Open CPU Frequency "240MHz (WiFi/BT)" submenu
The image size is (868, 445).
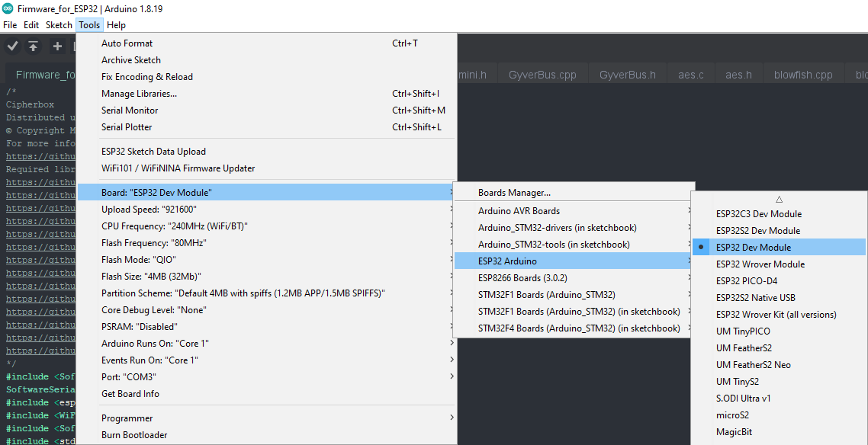[267, 226]
